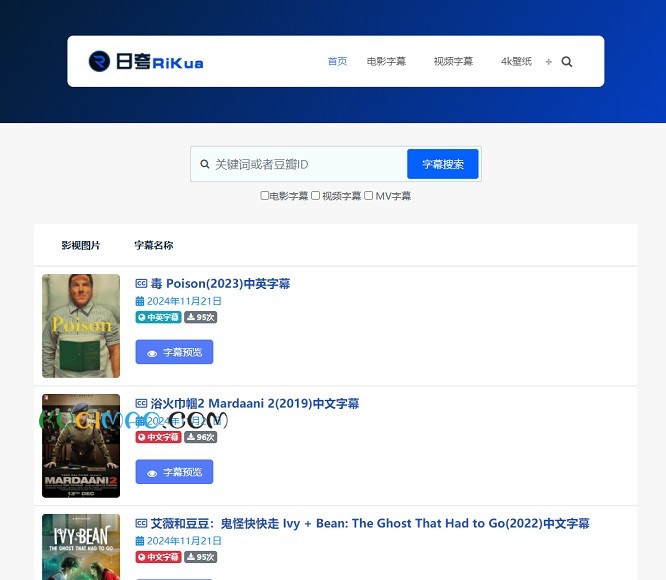Image resolution: width=666 pixels, height=580 pixels.
Task: Check the 视频字幕 checkbox
Action: coord(315,195)
